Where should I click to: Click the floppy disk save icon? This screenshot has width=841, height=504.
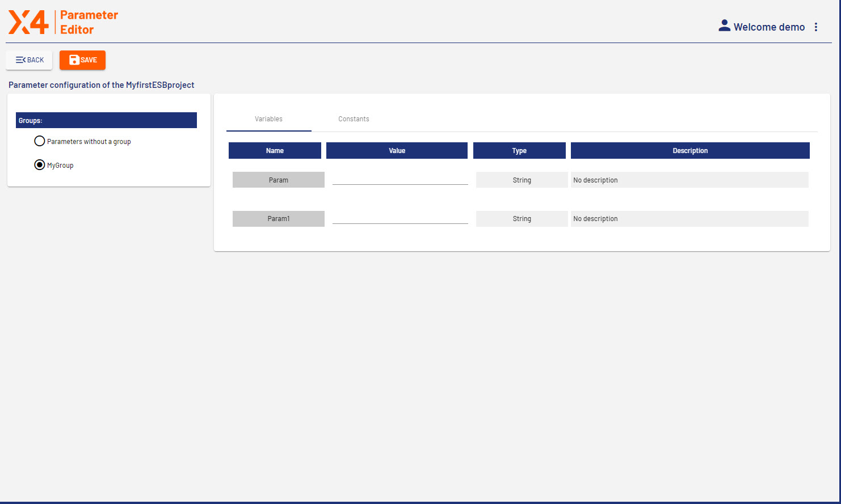[x=74, y=60]
